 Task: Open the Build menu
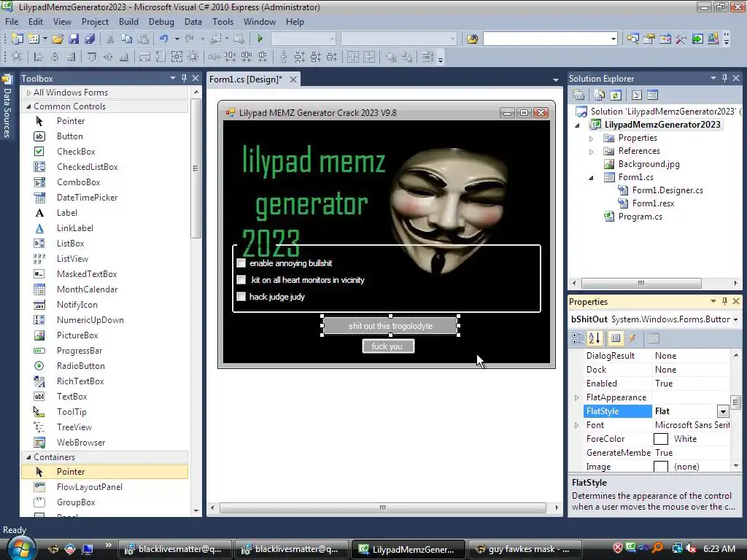(x=128, y=22)
